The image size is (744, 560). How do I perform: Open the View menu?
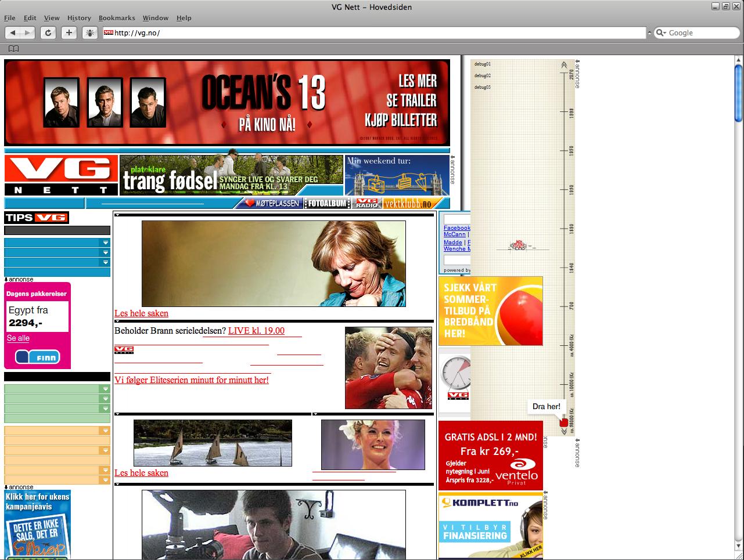tap(52, 18)
